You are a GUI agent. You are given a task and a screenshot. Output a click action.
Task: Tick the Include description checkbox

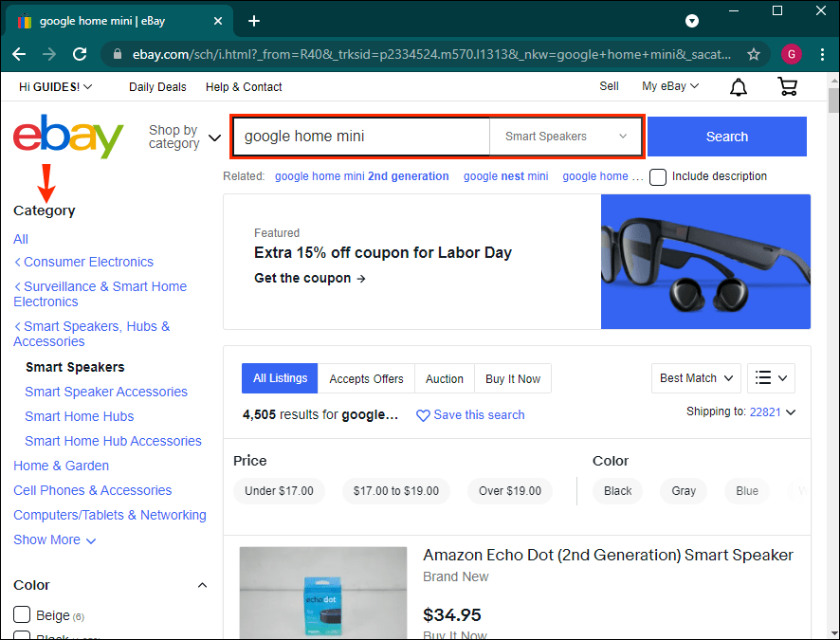pos(658,176)
